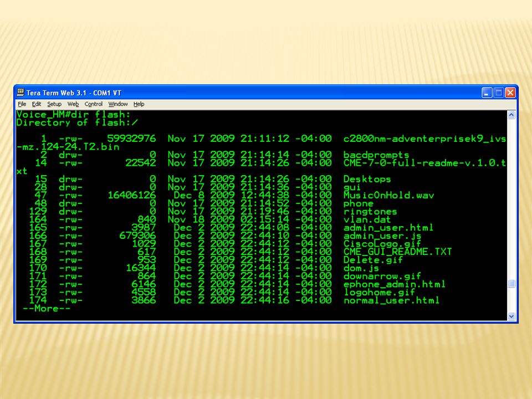Click file size 59932976
The height and width of the screenshot is (399, 532).
pyautogui.click(x=132, y=139)
